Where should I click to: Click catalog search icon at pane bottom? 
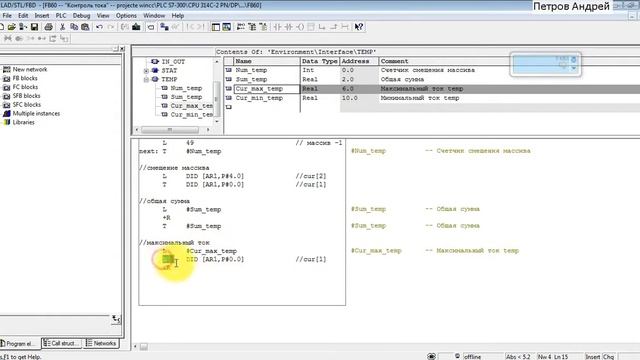116,319
